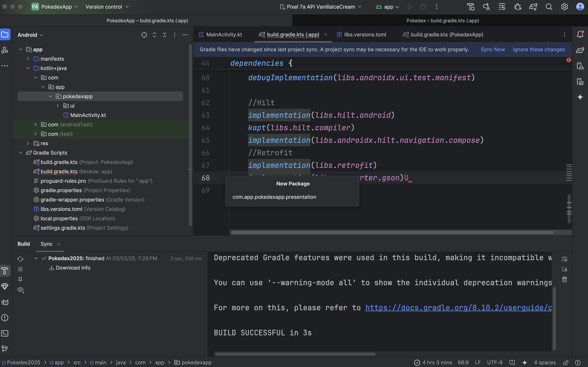Clear the build output with trash icon
Screen dimensions: 588x367
(565, 279)
